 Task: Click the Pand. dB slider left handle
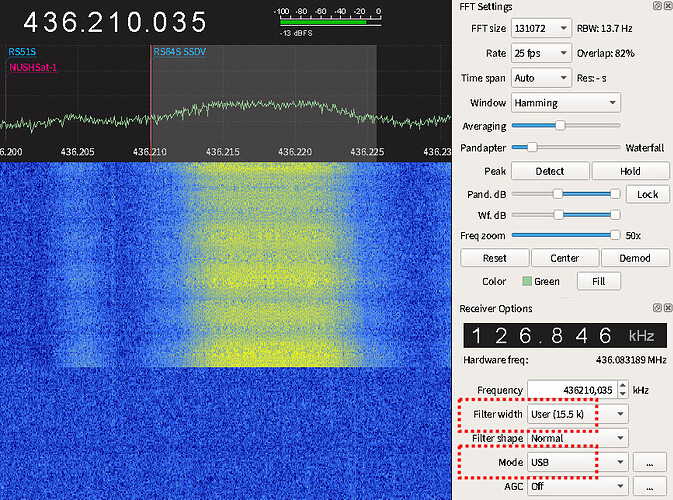pyautogui.click(x=558, y=194)
